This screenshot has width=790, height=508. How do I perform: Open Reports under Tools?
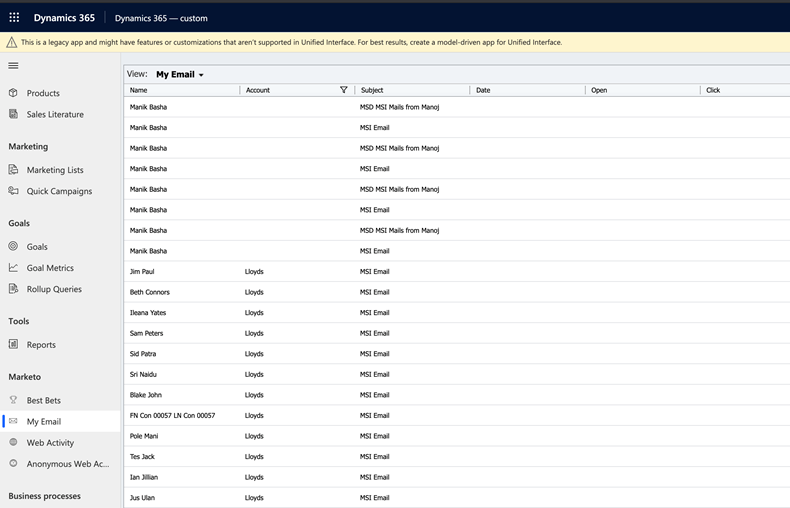point(41,345)
